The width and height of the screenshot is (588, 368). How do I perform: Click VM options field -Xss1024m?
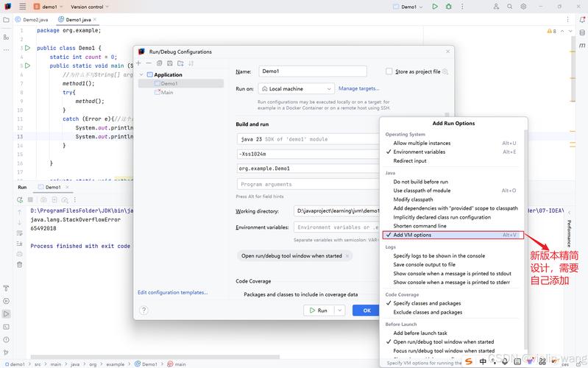click(308, 154)
